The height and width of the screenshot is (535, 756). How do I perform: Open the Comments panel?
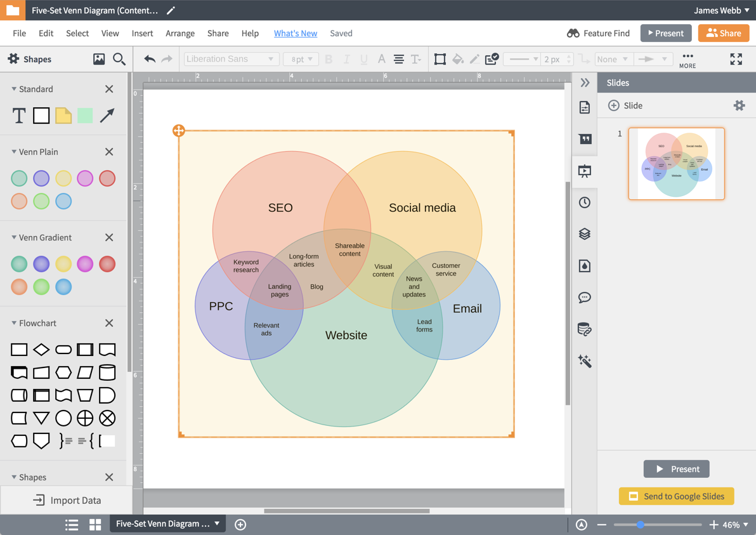(x=585, y=297)
